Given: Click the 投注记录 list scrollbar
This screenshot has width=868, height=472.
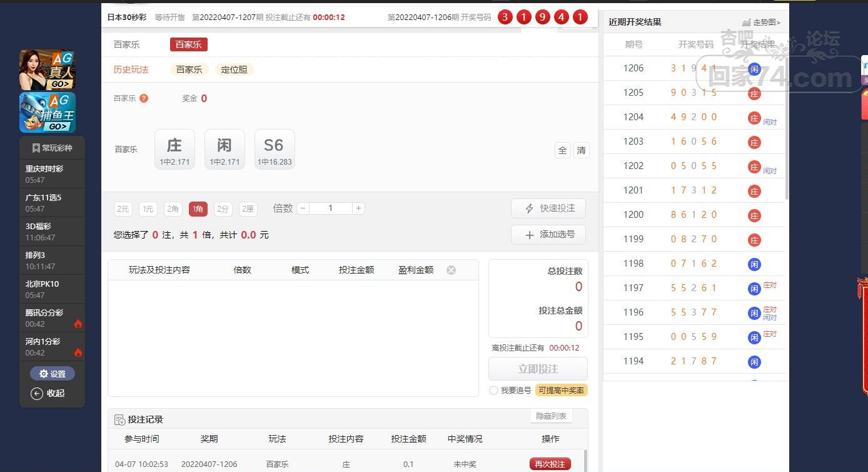Looking at the screenshot, I should coord(586,460).
